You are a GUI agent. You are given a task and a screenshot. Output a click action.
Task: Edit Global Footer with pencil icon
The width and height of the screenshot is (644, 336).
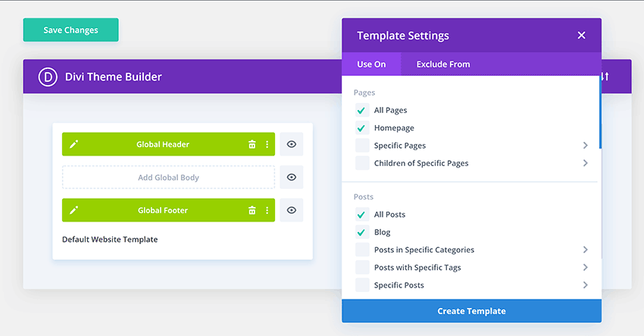74,210
